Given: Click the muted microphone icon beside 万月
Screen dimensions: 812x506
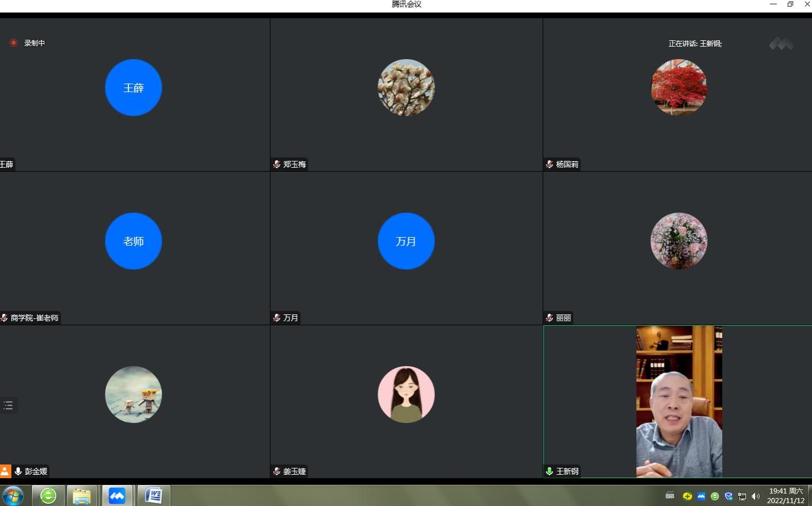Looking at the screenshot, I should click(x=277, y=318).
